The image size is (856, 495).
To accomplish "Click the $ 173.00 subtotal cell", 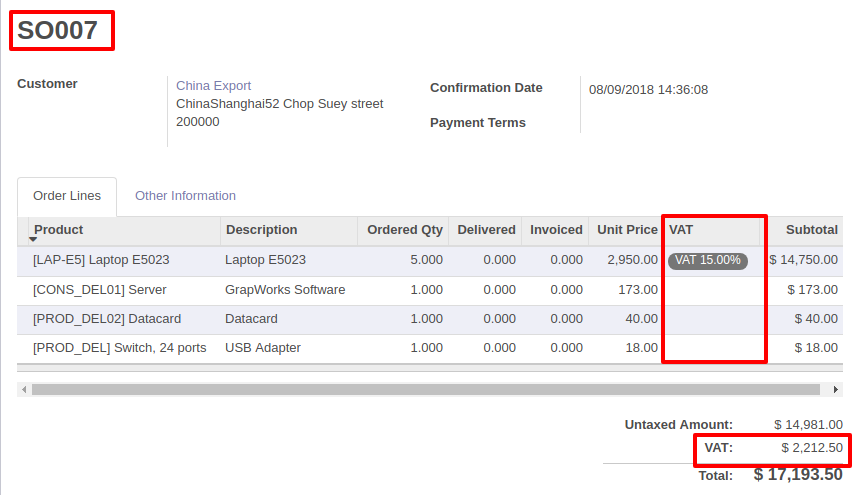I will (x=812, y=290).
